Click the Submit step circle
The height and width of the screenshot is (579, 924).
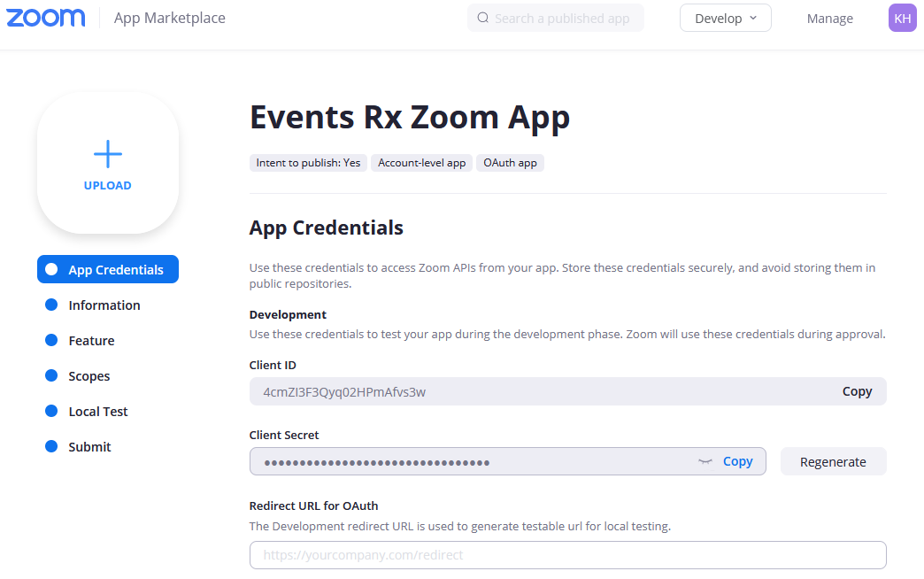point(51,447)
